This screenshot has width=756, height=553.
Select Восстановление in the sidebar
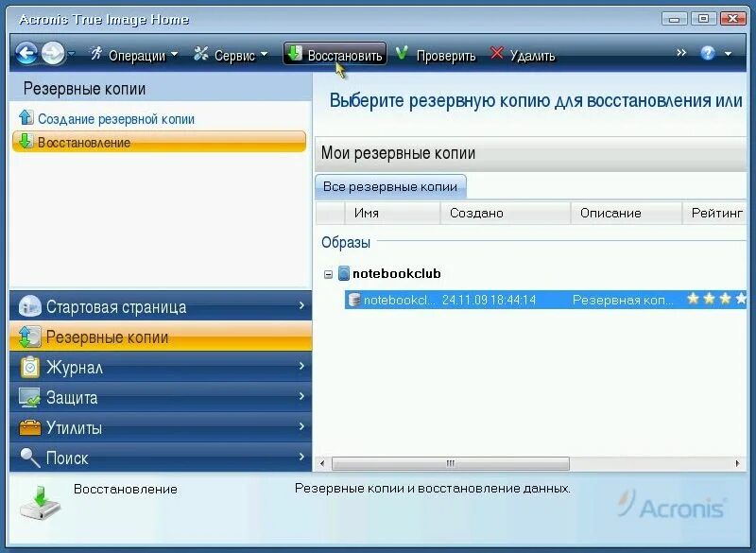click(x=159, y=142)
